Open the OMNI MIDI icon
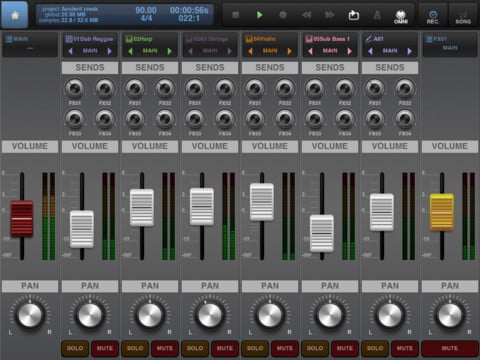Image resolution: width=480 pixels, height=360 pixels. 401,17
